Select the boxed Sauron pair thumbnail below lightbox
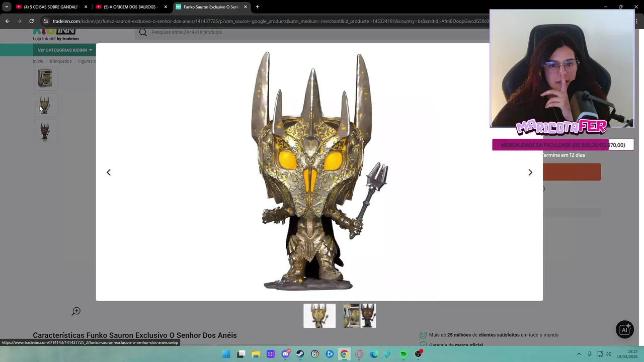The width and height of the screenshot is (644, 362). click(x=360, y=316)
